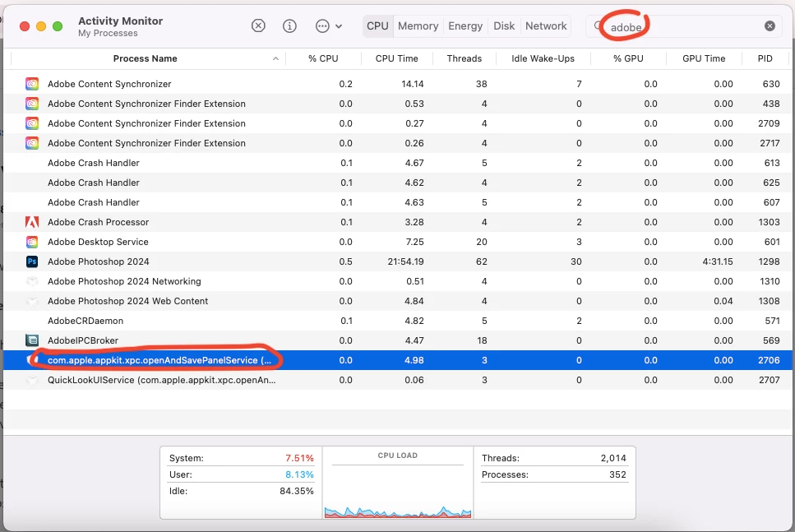Click the System percentage 7.51%
Screen dimensions: 795x532
pos(299,458)
